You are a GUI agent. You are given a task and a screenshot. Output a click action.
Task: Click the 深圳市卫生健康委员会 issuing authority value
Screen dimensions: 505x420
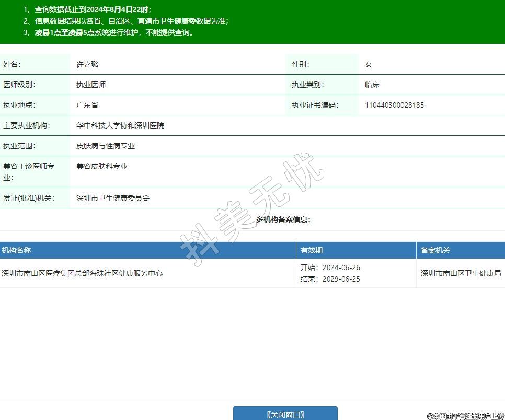click(113, 198)
